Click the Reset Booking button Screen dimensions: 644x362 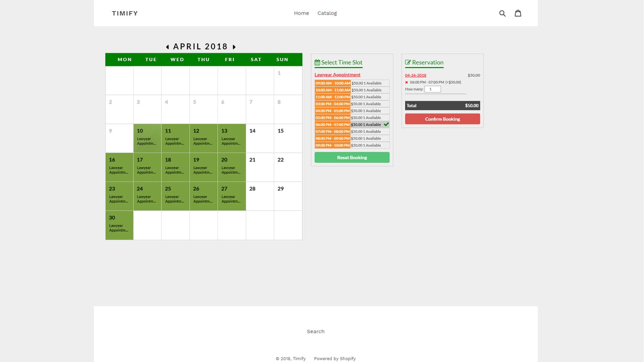351,157
